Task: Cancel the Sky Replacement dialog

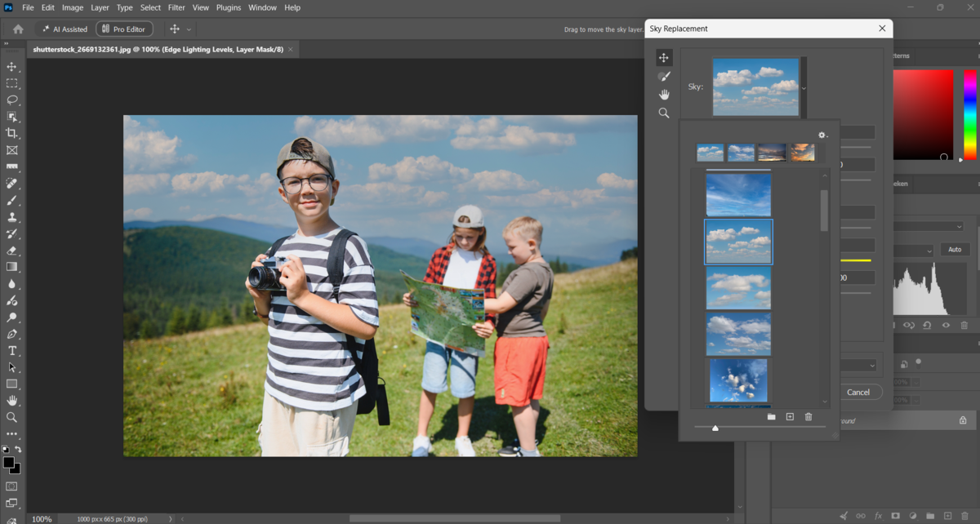Action: (x=858, y=392)
